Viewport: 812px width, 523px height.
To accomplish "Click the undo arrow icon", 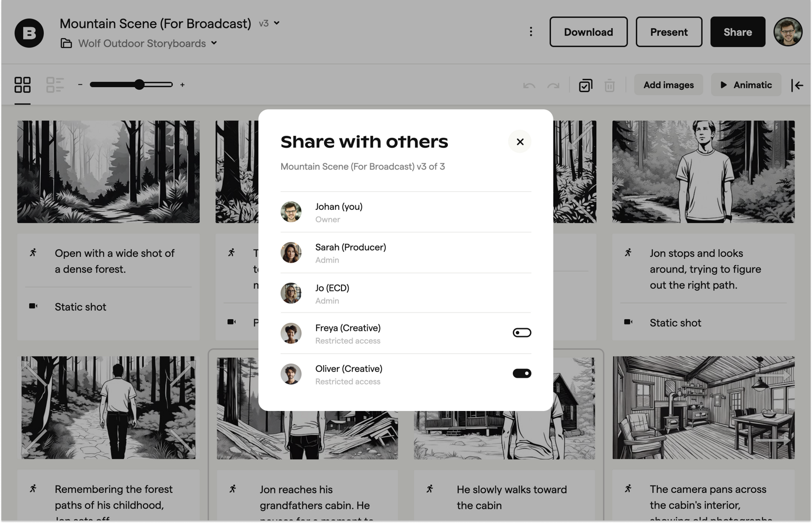I will pos(529,85).
